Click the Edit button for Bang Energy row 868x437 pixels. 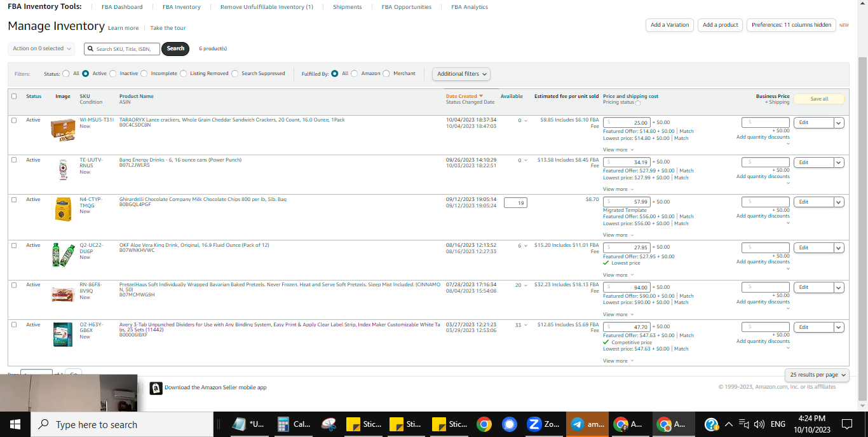[x=813, y=163]
